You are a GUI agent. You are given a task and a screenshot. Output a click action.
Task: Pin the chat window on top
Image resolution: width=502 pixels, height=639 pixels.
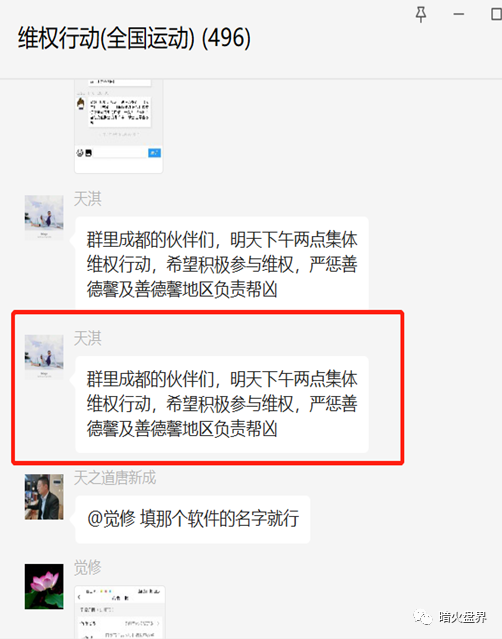(421, 15)
